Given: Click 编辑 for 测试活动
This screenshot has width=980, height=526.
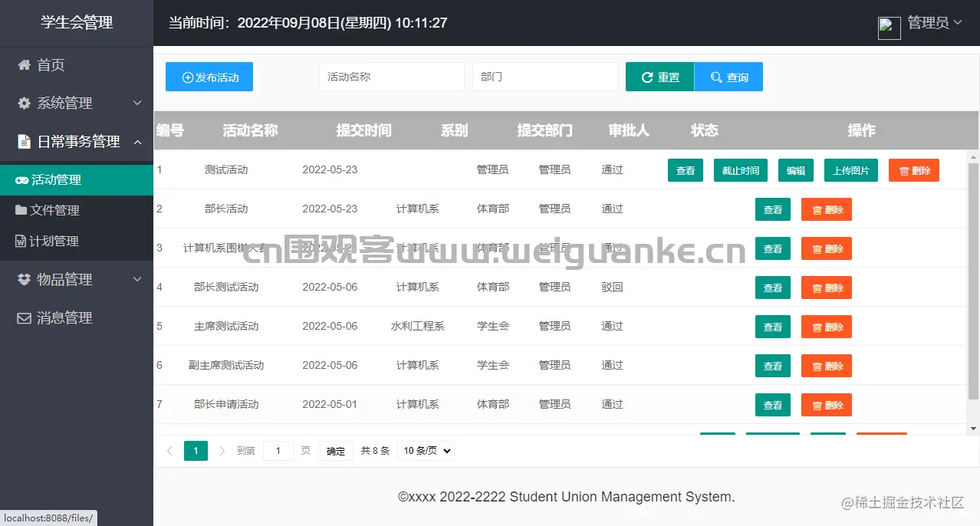Looking at the screenshot, I should point(796,170).
